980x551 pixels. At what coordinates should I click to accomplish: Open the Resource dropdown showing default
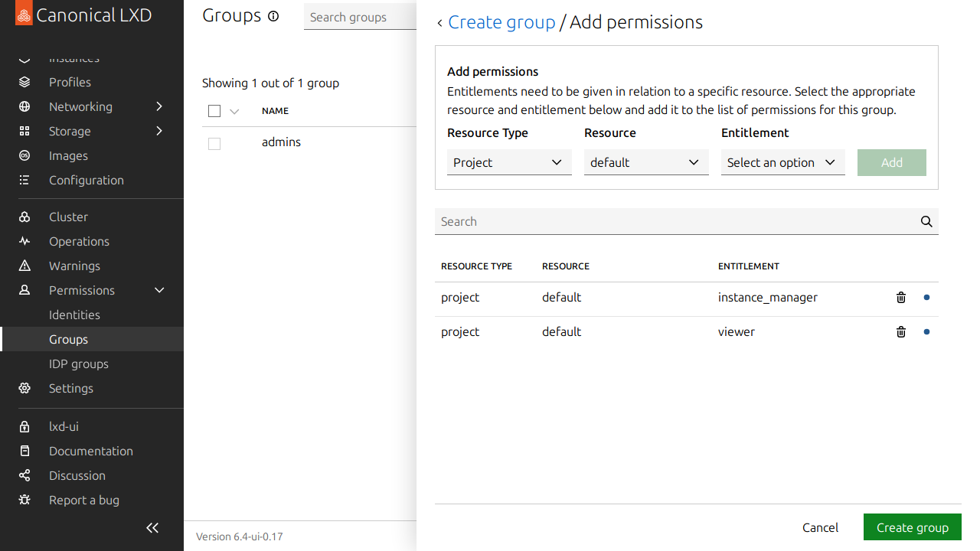click(x=646, y=162)
